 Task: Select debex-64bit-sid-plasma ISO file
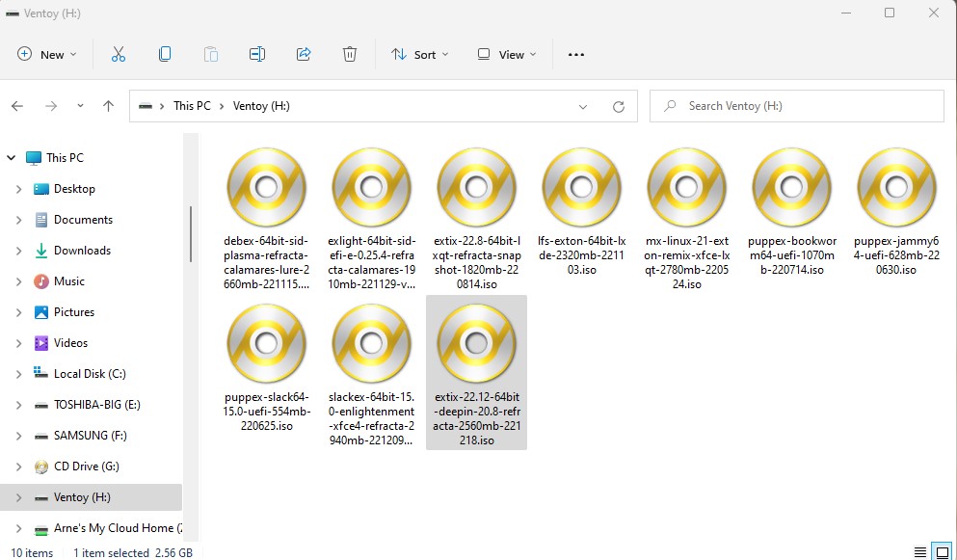coord(267,219)
